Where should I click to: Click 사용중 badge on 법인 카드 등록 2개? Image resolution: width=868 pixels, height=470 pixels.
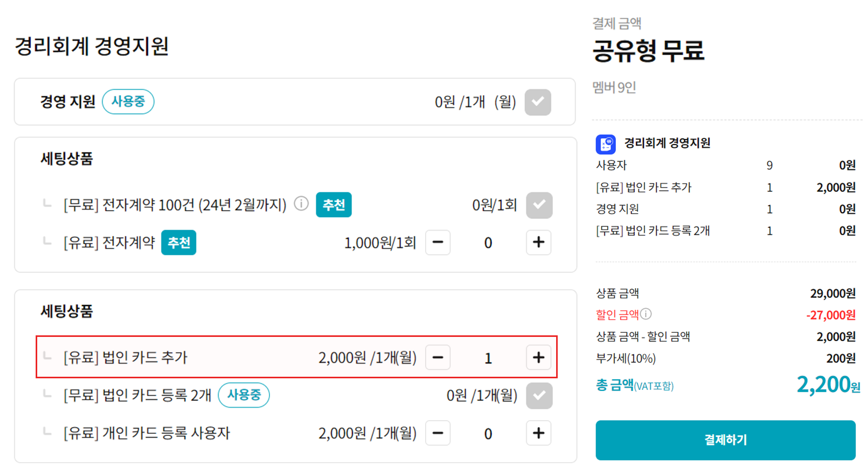(x=244, y=395)
